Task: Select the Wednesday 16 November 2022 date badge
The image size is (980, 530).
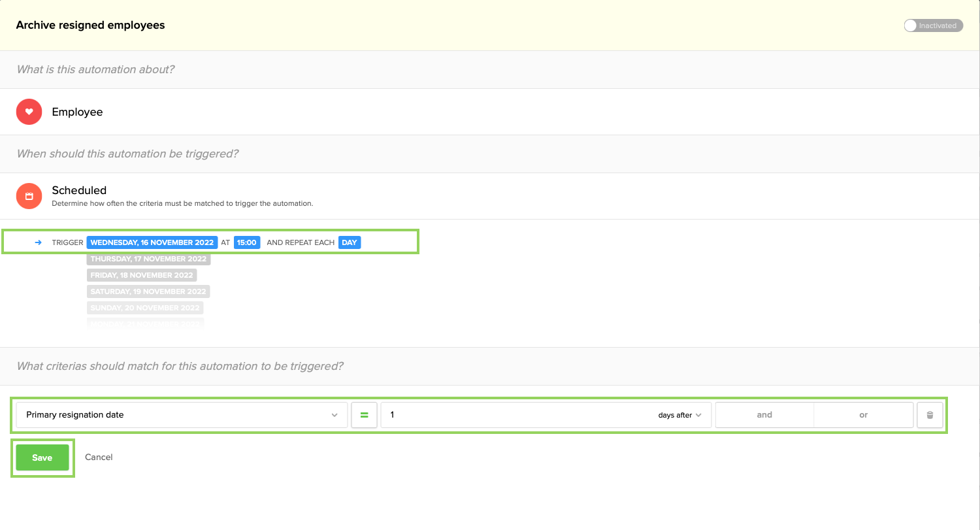Action: click(x=152, y=242)
